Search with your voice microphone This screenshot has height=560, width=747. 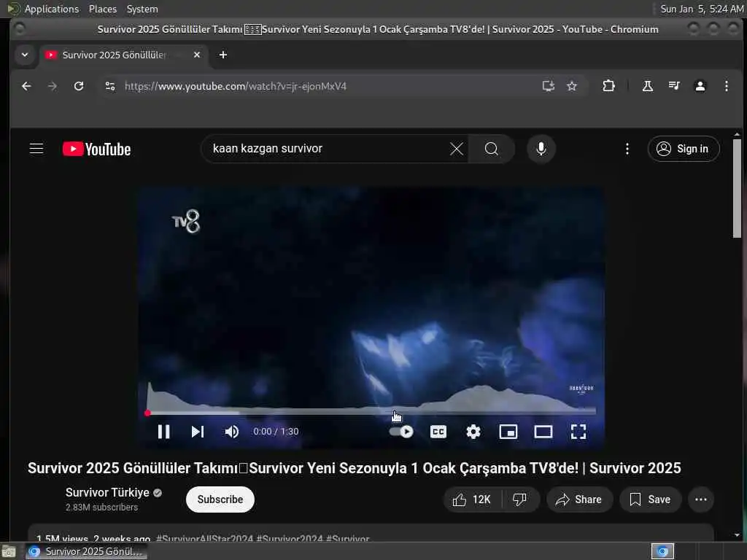(541, 149)
